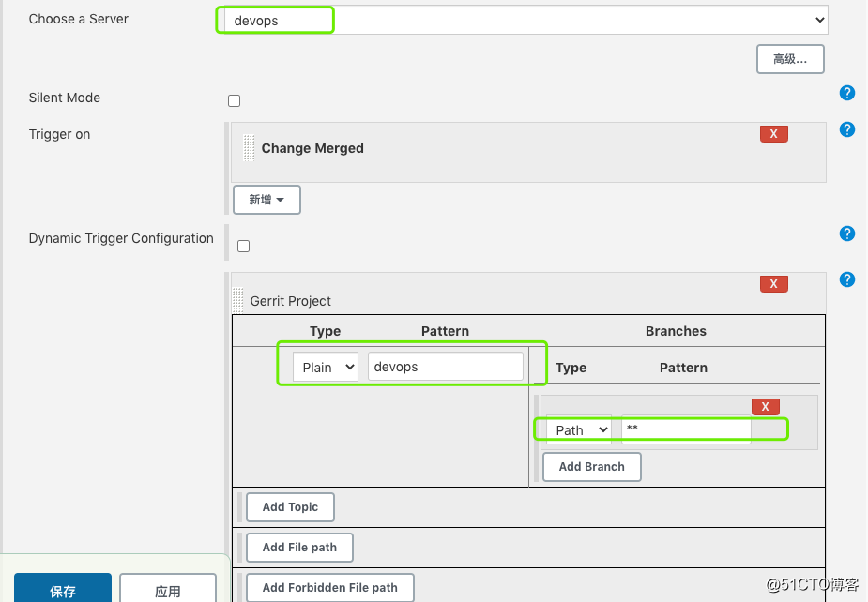The image size is (868, 602).
Task: Click help icon next to Silent Mode
Action: point(847,93)
